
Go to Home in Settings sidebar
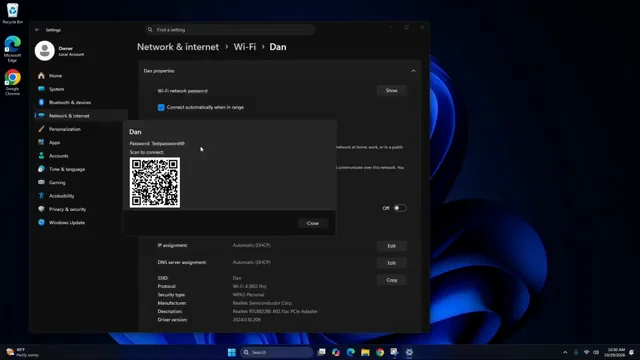[x=56, y=76]
